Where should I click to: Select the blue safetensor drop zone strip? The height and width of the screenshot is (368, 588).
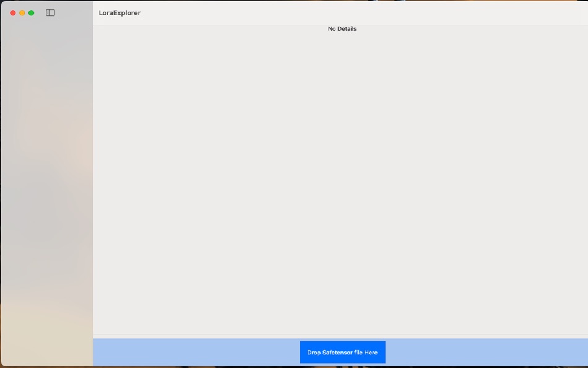point(186,352)
